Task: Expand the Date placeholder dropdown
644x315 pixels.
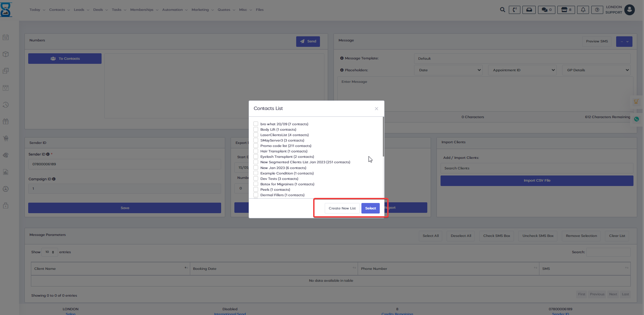Action: (448, 70)
